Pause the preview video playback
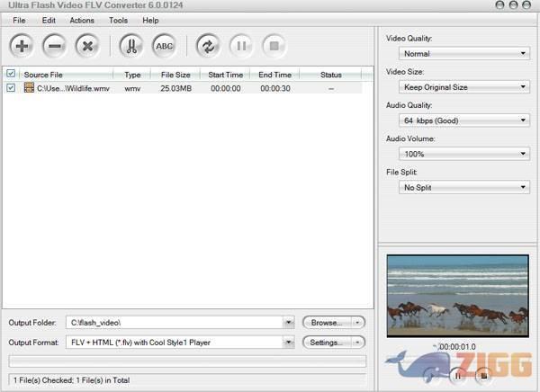 pos(457,376)
